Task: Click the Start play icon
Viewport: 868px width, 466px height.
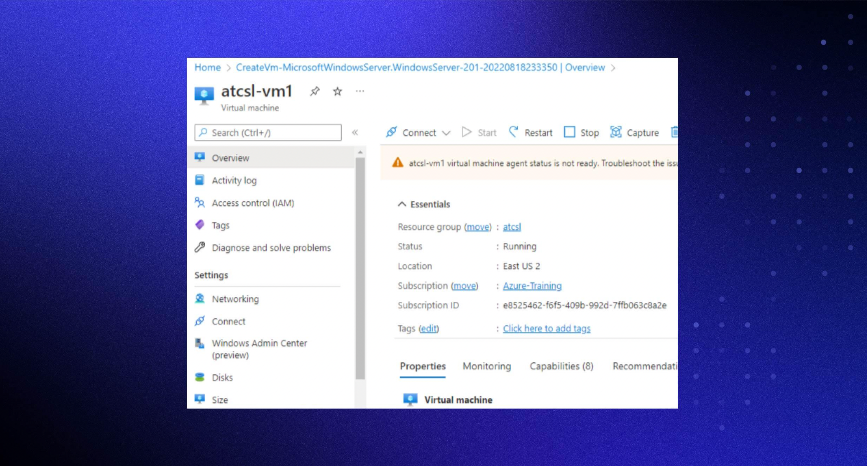Action: click(467, 132)
